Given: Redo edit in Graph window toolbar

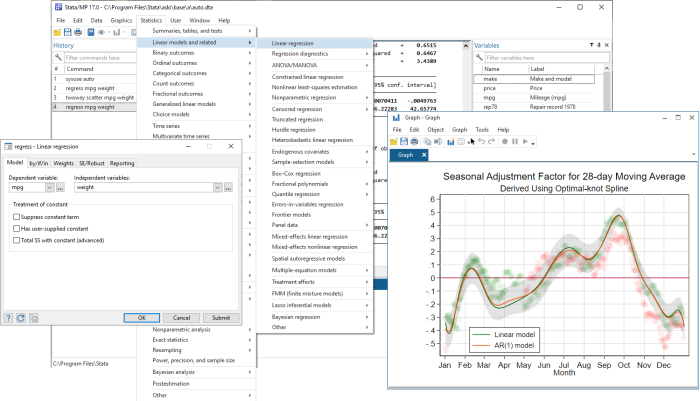Looking at the screenshot, I should click(x=492, y=142).
